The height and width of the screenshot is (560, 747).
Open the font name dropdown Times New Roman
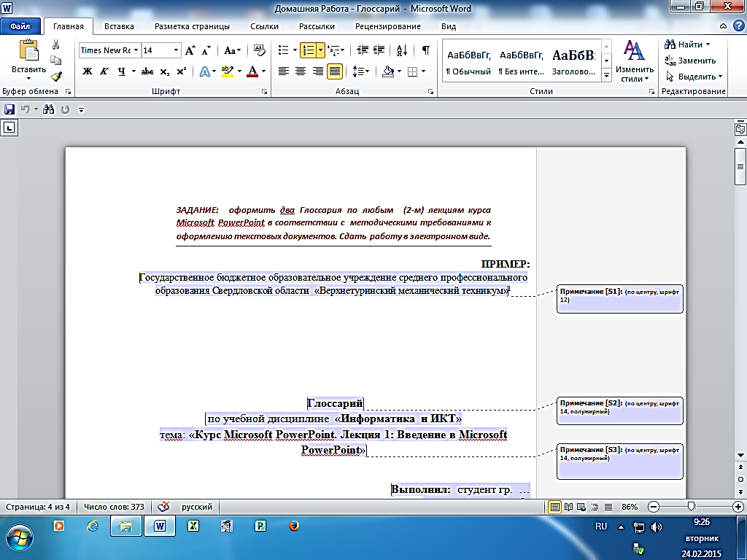pyautogui.click(x=136, y=50)
